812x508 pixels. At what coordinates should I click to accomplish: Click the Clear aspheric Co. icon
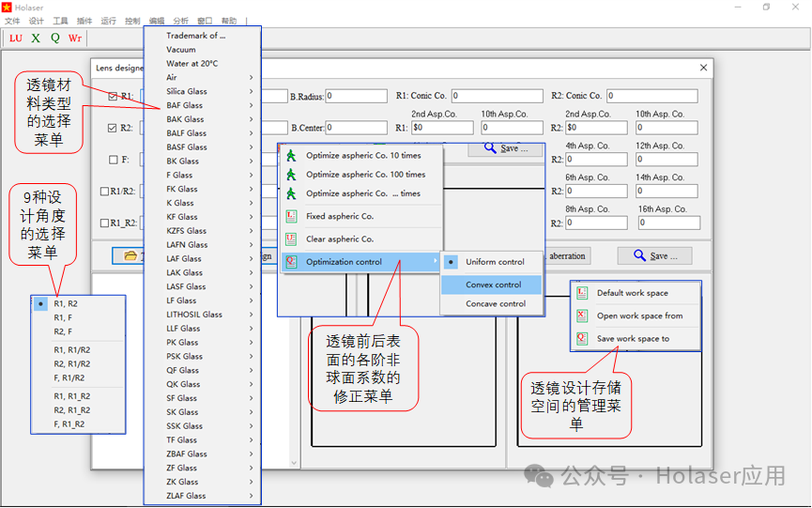pyautogui.click(x=291, y=239)
